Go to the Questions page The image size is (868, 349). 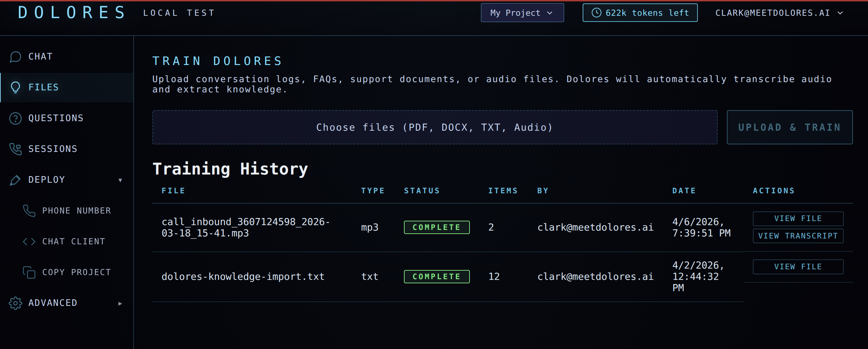[x=56, y=118]
